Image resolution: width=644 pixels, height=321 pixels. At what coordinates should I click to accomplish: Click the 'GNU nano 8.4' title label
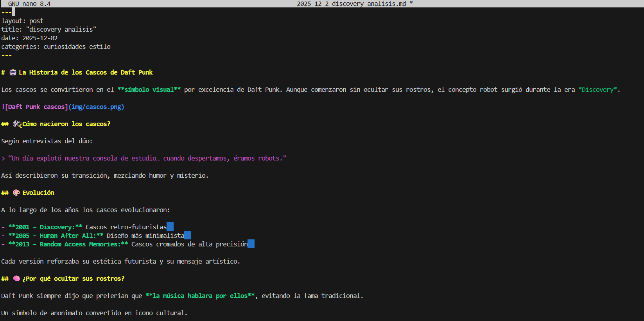click(29, 4)
